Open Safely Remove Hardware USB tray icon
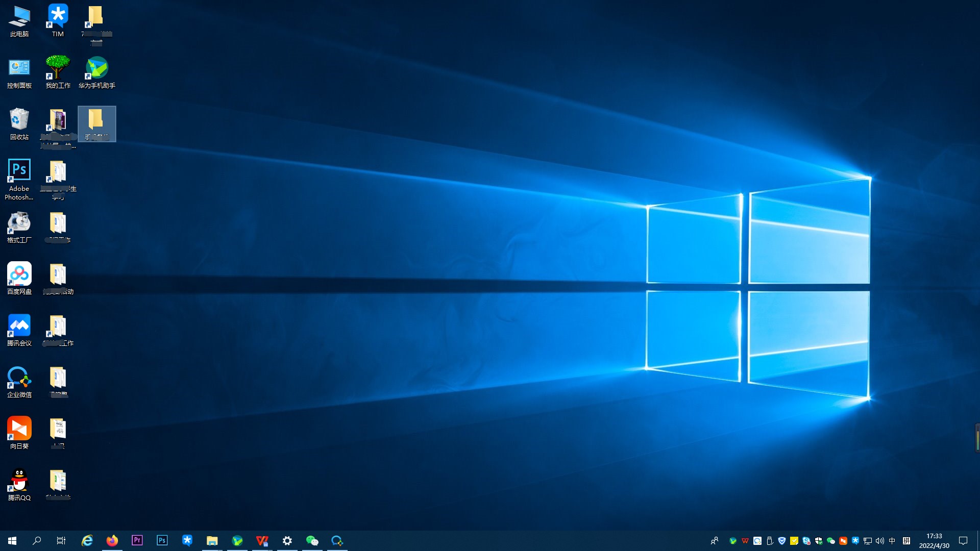The height and width of the screenshot is (551, 980). coord(770,541)
